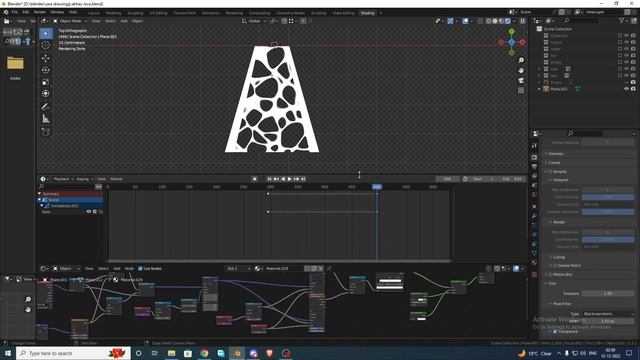This screenshot has width=640, height=360.
Task: Toggle exclude checkbox on first Collection row
Action: 620,36
